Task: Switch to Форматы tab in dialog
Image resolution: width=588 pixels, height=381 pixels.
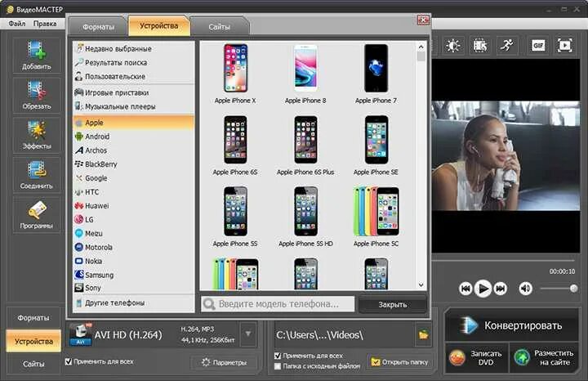Action: 98,27
